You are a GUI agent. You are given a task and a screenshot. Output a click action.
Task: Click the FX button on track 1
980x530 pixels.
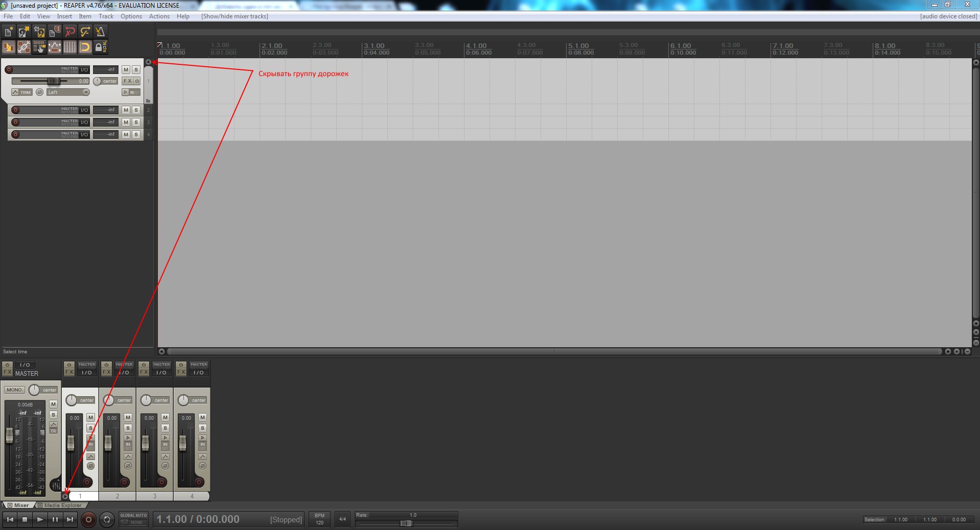pos(127,81)
